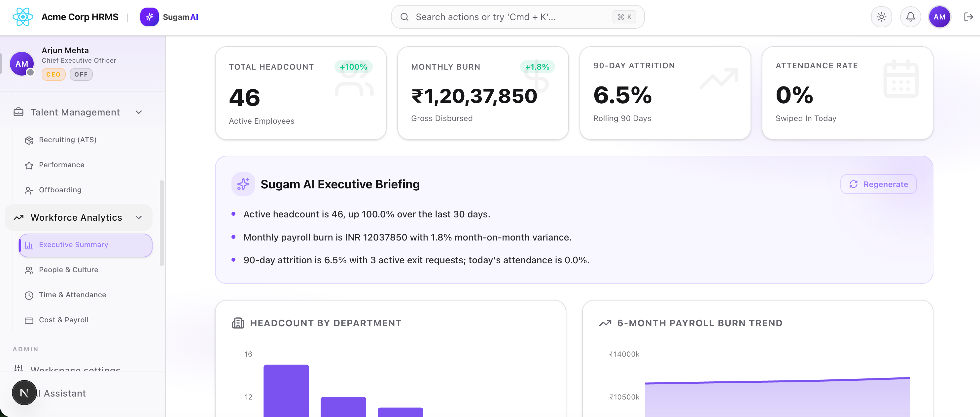Open Offboarding page
Screen dimensions: 980x417
tap(85, 190)
